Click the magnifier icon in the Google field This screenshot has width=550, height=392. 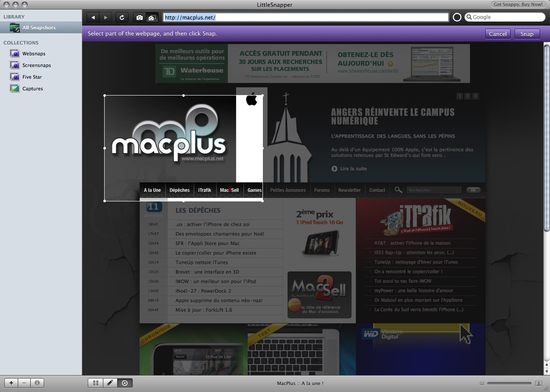click(x=469, y=17)
